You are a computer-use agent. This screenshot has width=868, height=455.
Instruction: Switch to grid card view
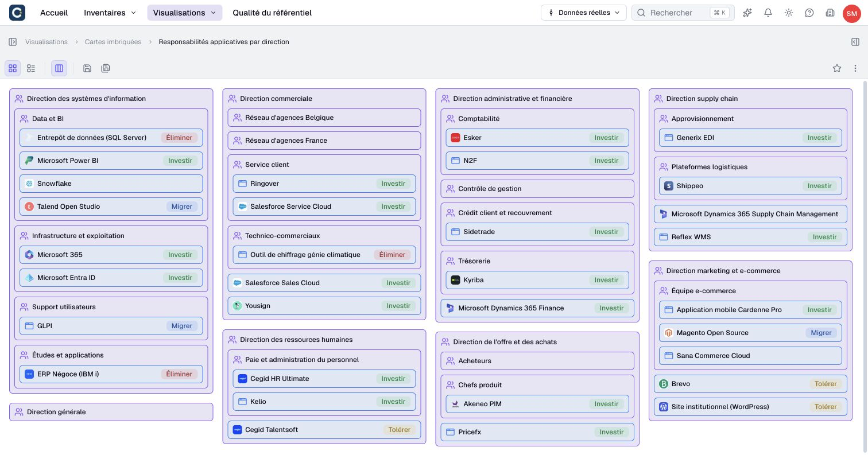click(x=13, y=68)
